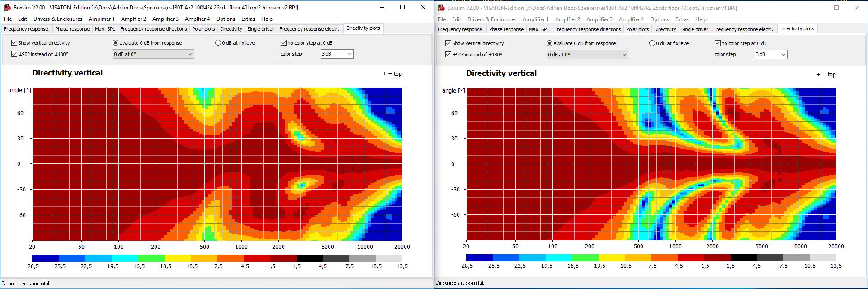Image resolution: width=868 pixels, height=289 pixels.
Task: Select Directivity plots tab, left window
Action: [x=363, y=28]
